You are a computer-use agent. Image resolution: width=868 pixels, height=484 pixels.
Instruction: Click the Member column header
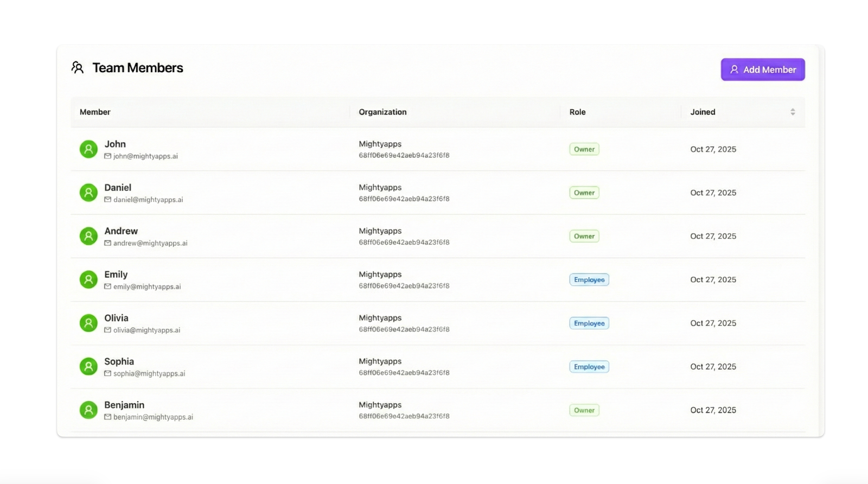(x=95, y=112)
